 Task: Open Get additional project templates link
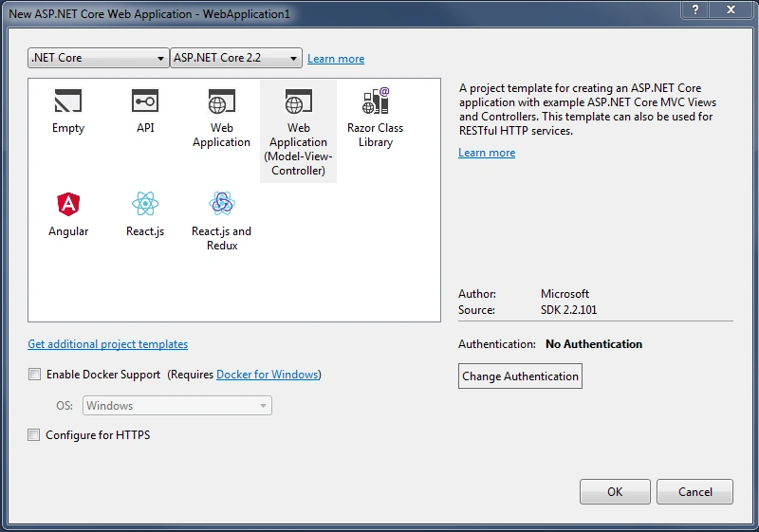click(x=107, y=344)
